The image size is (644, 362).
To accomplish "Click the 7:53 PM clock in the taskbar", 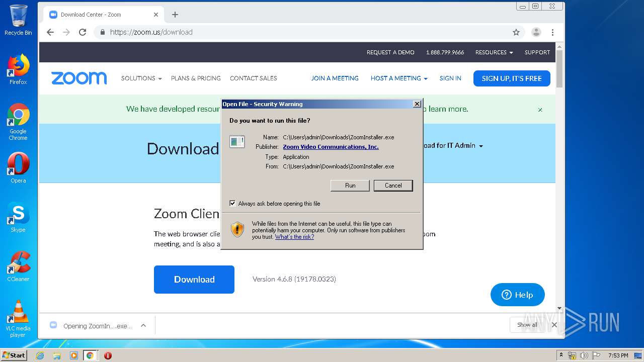I will [x=618, y=355].
